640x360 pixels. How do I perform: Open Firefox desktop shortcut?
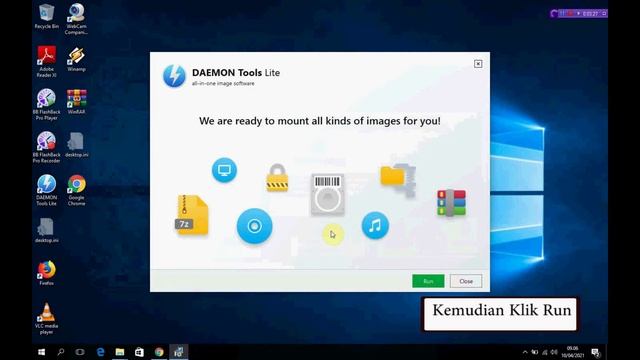click(47, 273)
